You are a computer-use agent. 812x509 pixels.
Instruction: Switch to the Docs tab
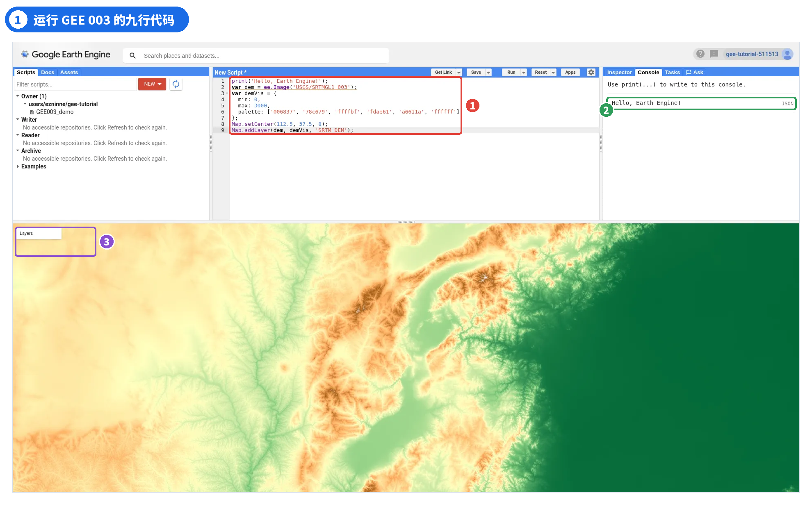point(48,73)
